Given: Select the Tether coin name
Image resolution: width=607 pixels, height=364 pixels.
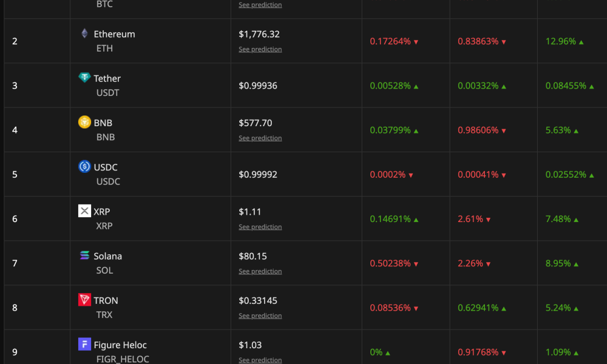Looking at the screenshot, I should pos(107,78).
